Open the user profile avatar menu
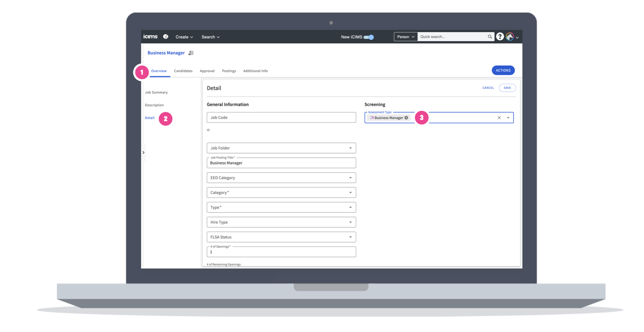 pos(510,37)
